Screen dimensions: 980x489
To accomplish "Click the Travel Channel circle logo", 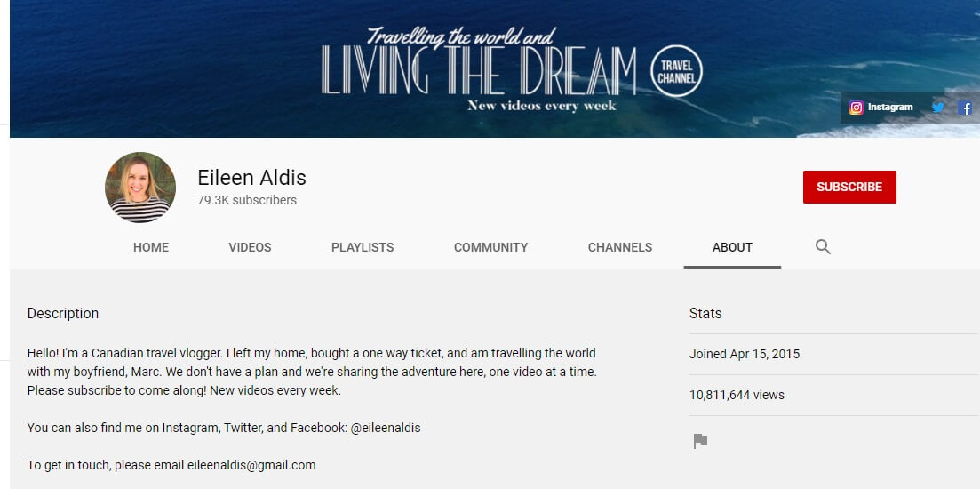I will 676,70.
